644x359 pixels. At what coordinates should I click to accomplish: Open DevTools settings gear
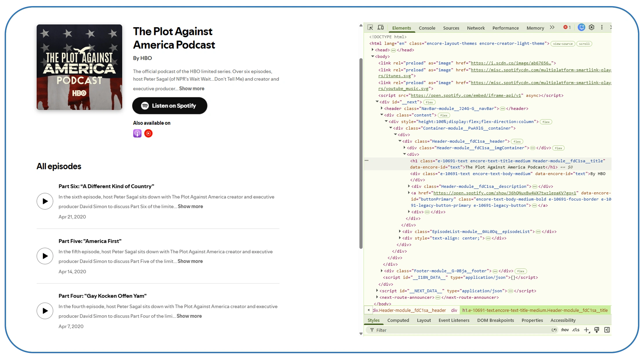pyautogui.click(x=592, y=27)
